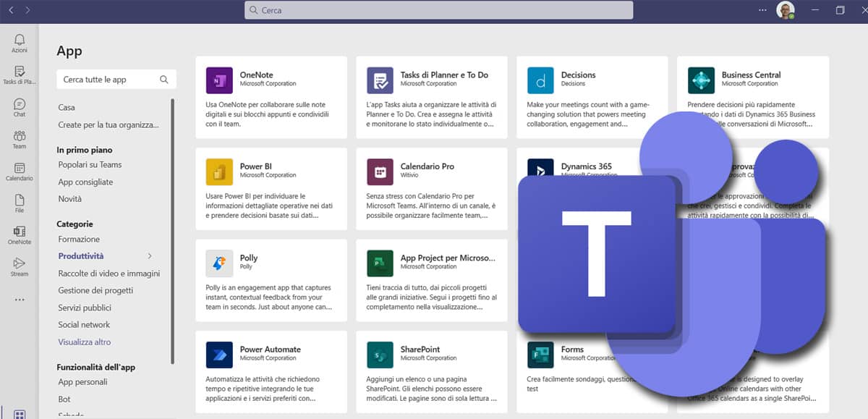868x419 pixels.
Task: Open the Team section
Action: tap(20, 139)
